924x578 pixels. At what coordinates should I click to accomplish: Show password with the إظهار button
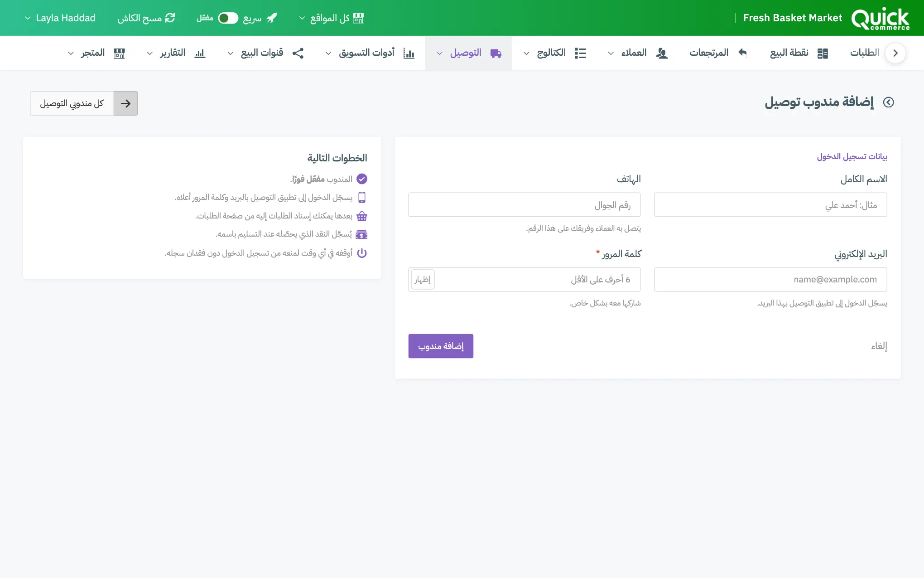423,279
